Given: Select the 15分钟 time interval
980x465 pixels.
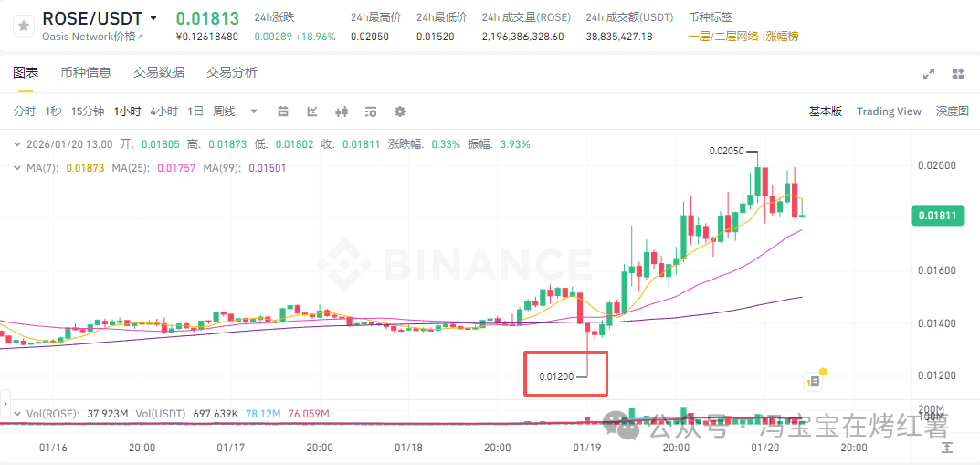Looking at the screenshot, I should [88, 111].
